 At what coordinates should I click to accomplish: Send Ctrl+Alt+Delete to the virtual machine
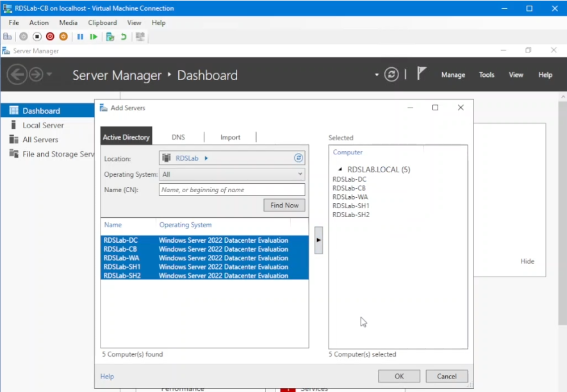[8, 37]
